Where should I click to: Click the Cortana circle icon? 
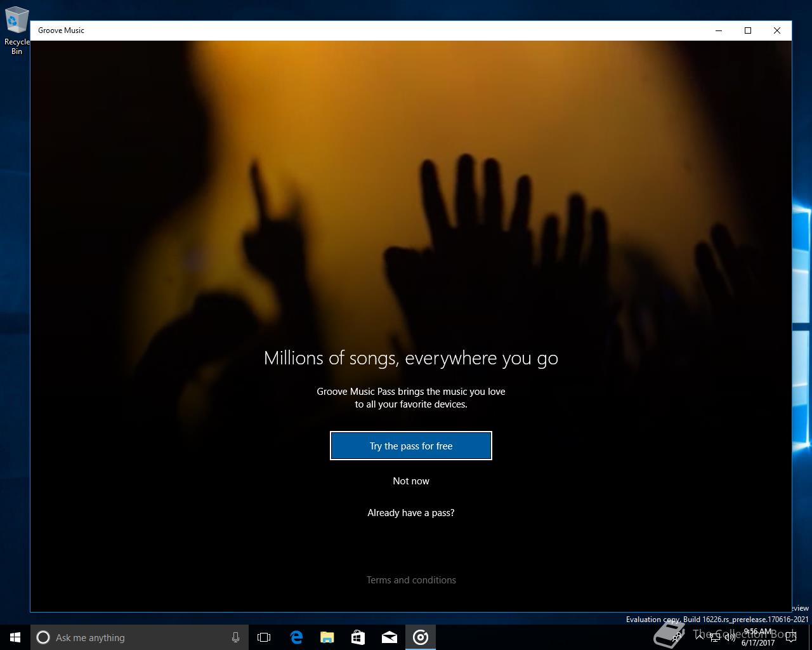tap(43, 637)
